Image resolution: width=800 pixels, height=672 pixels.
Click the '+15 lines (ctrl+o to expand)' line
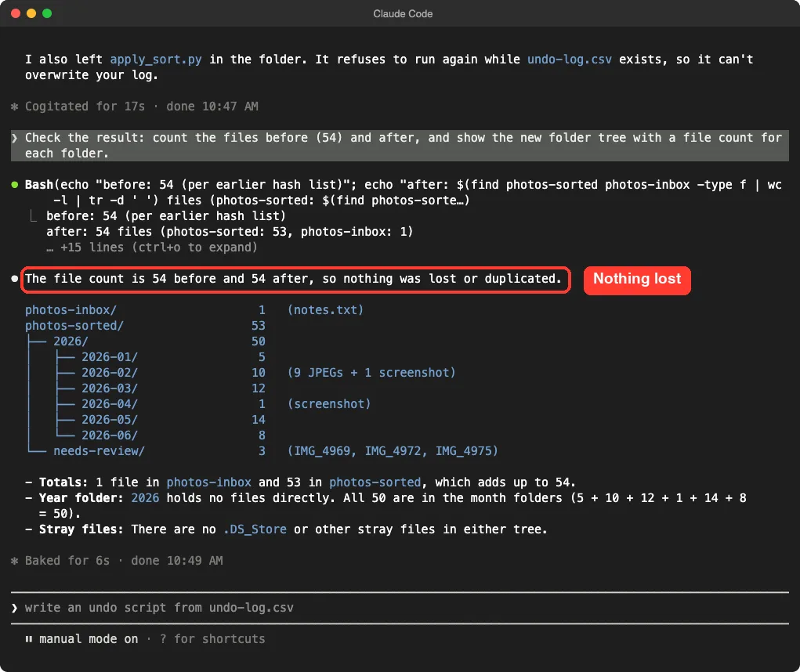pyautogui.click(x=151, y=247)
